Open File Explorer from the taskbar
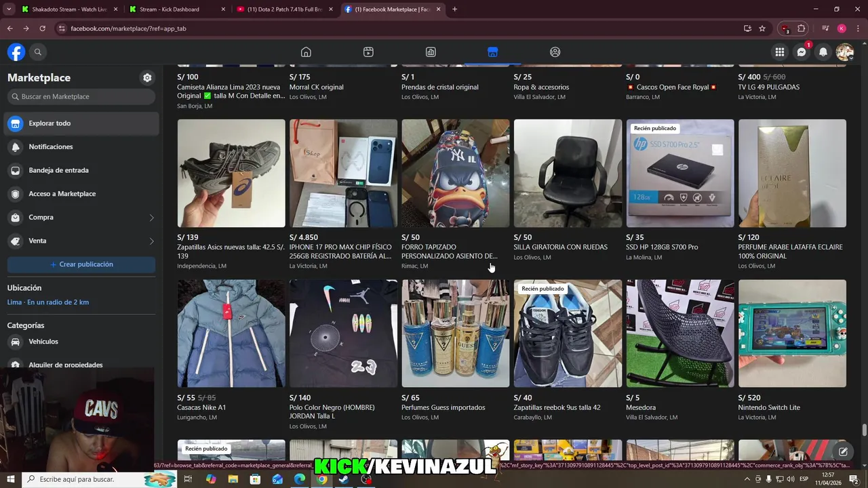Image resolution: width=868 pixels, height=488 pixels. [x=233, y=479]
